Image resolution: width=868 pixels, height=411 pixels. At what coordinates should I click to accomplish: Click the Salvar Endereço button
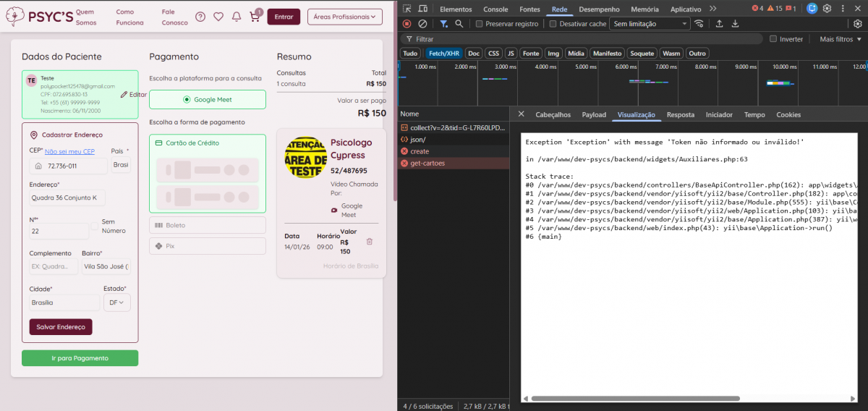tap(61, 327)
